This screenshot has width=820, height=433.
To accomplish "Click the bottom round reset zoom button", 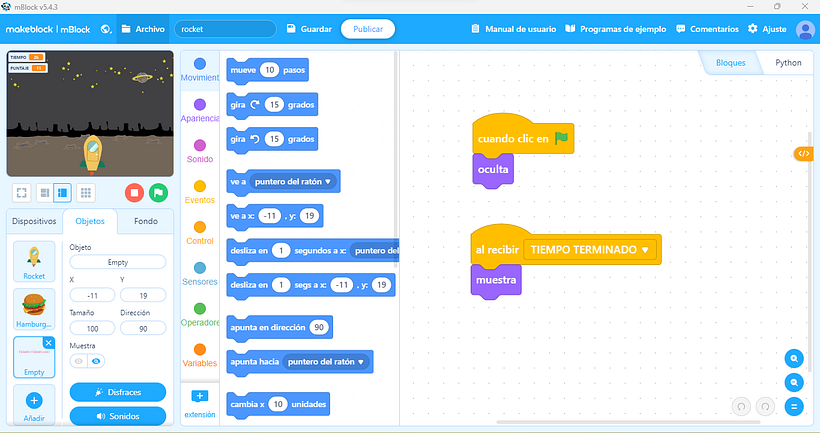I will point(794,406).
